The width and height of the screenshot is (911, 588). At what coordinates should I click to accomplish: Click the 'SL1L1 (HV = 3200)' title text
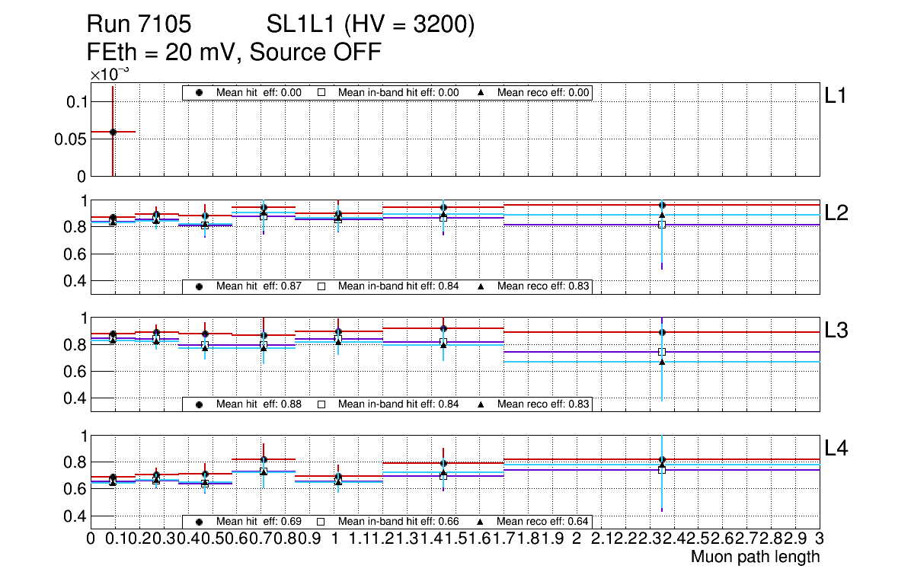coord(370,26)
